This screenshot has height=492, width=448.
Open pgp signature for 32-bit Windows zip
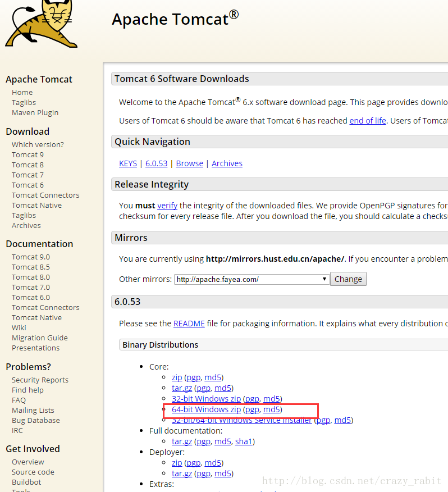(x=252, y=399)
